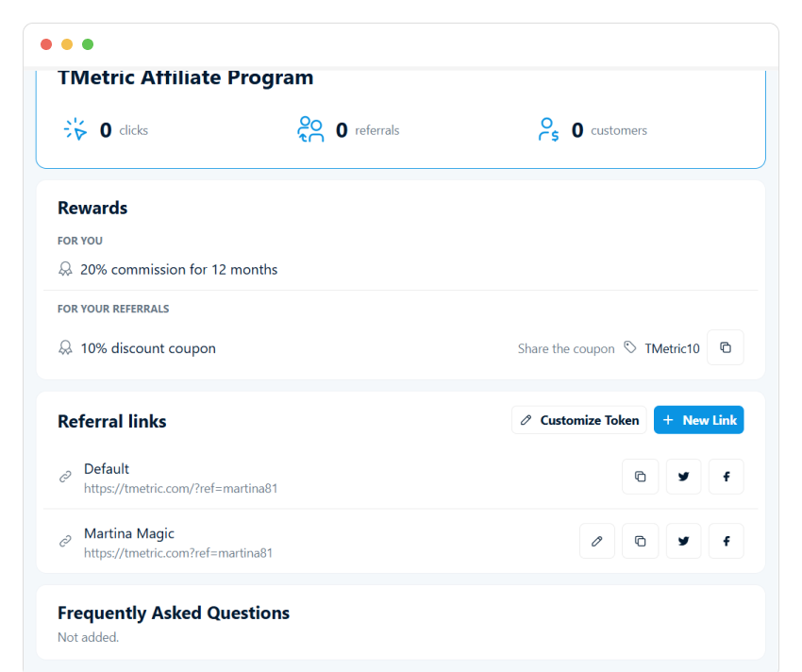Click the 'Share the coupon' label
The width and height of the screenshot is (802, 672).
point(566,348)
